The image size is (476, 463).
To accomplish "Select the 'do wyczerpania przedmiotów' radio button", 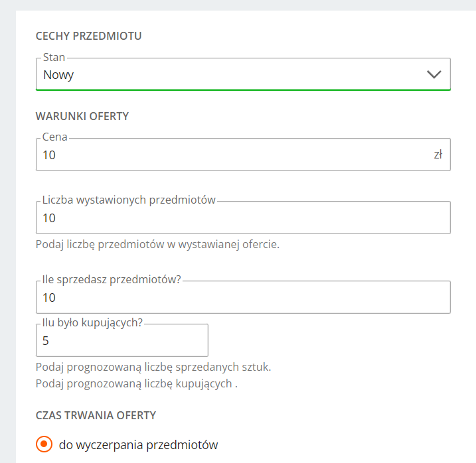I will point(44,444).
